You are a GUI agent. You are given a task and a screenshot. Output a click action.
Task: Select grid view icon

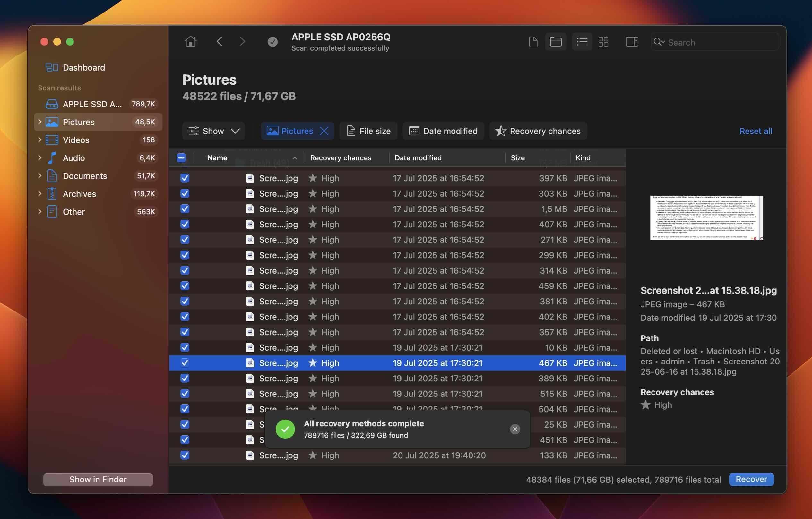[x=603, y=42]
